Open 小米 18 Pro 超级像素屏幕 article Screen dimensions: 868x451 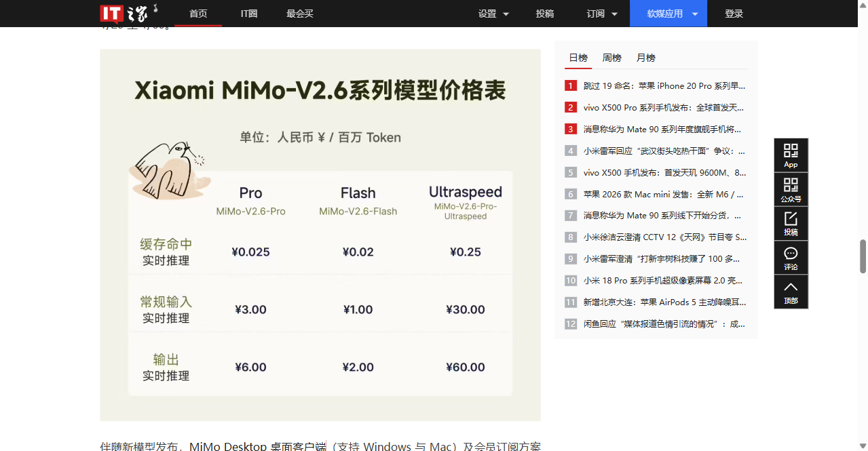(664, 281)
